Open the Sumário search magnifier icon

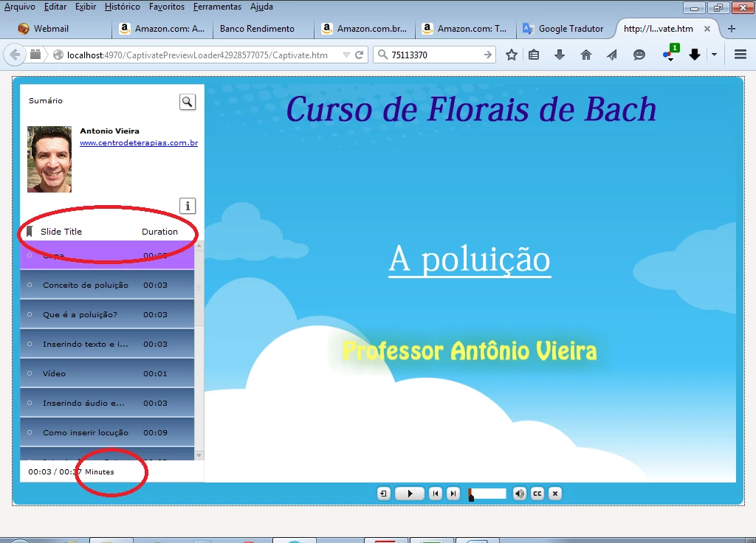188,102
